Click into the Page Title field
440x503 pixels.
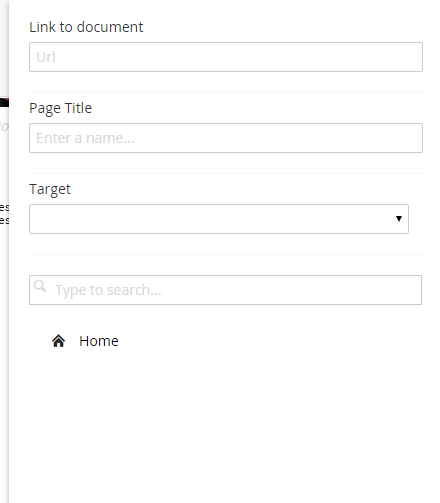[226, 138]
